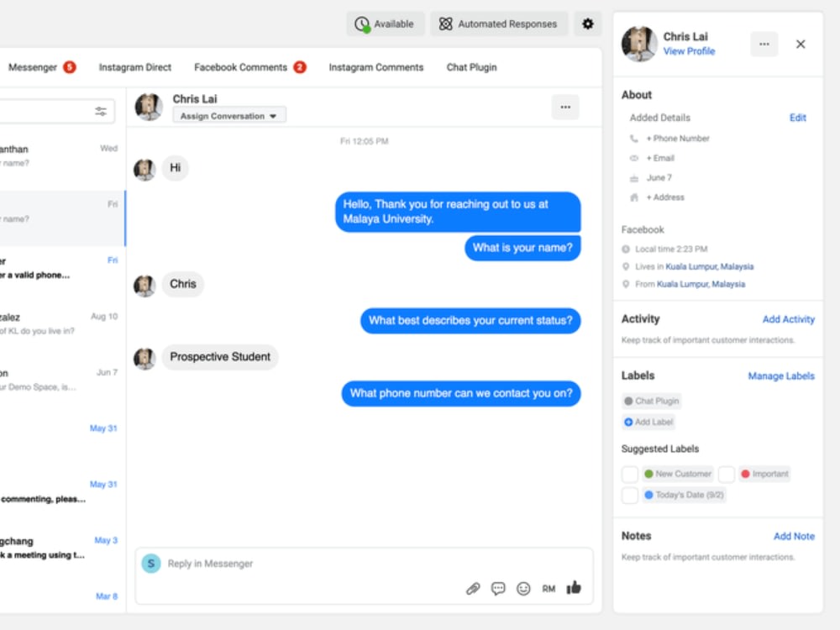
Task: Expand the Assign Conversation dropdown
Action: tap(228, 116)
